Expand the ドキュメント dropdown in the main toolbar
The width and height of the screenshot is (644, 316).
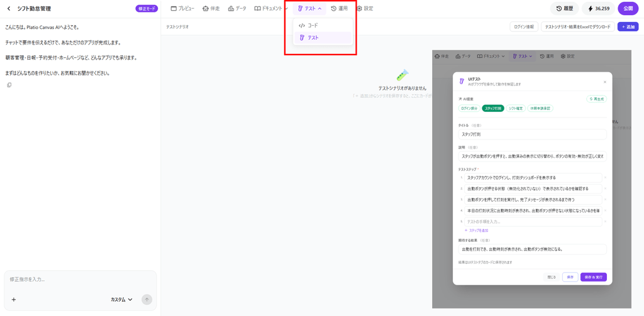tap(270, 8)
